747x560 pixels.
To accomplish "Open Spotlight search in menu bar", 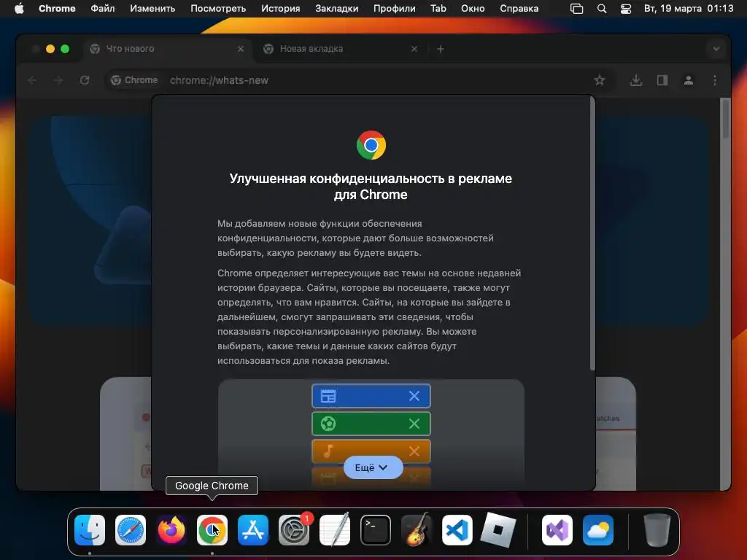I will tap(602, 9).
